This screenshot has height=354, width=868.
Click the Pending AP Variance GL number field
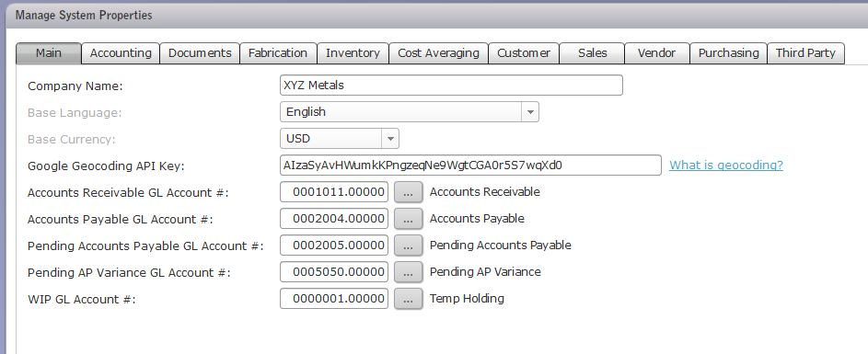coord(334,271)
